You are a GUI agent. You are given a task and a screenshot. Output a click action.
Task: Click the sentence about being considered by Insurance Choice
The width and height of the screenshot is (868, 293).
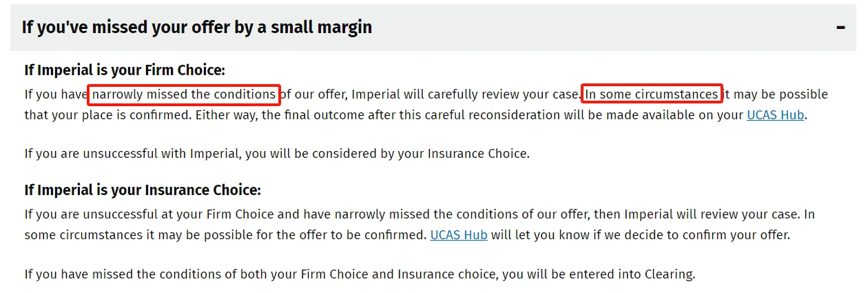(x=277, y=154)
